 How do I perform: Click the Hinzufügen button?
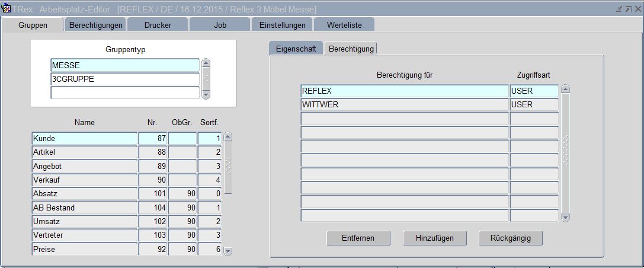coord(434,238)
